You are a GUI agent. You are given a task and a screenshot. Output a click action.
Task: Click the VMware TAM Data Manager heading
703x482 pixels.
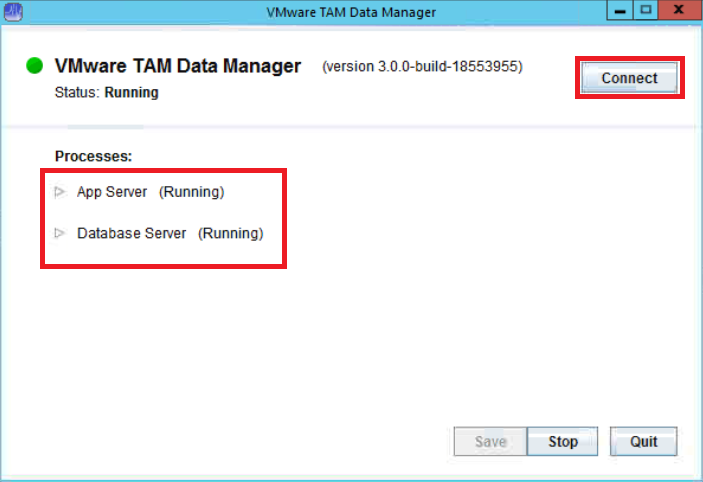pos(177,67)
